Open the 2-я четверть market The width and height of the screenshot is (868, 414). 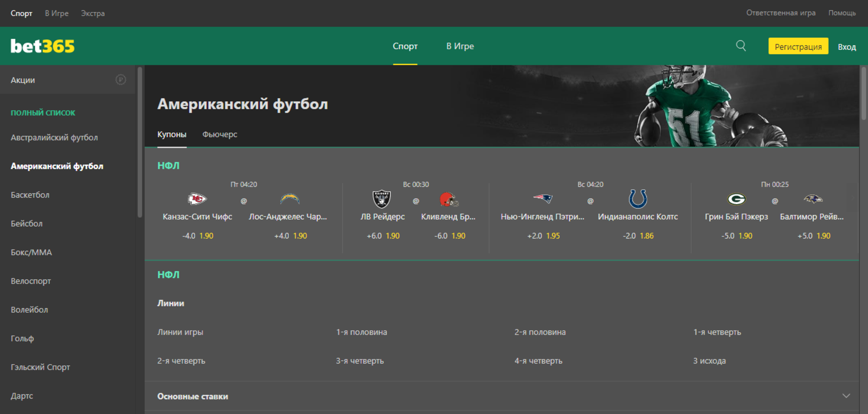click(x=181, y=361)
